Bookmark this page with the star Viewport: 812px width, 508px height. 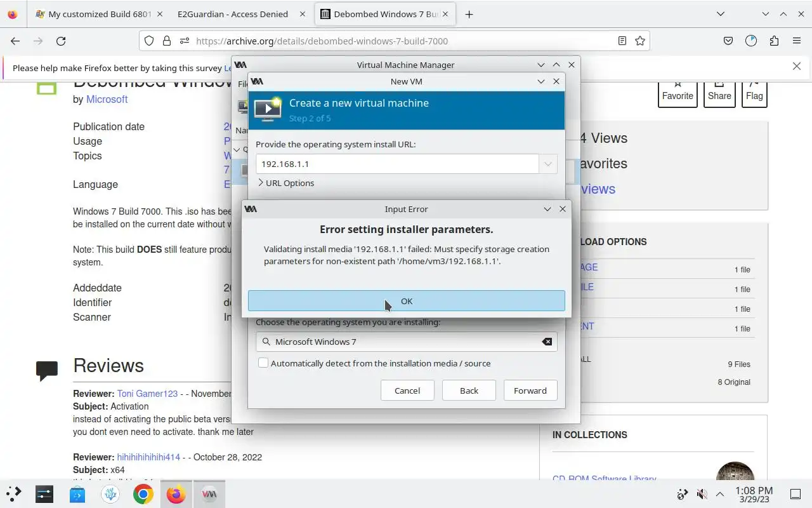[x=640, y=41]
